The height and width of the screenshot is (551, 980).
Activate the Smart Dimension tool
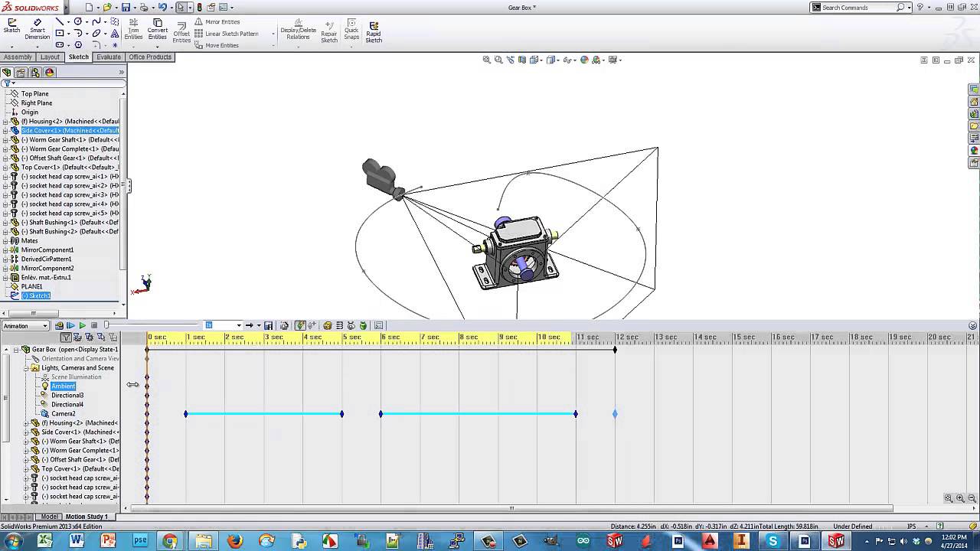point(37,29)
